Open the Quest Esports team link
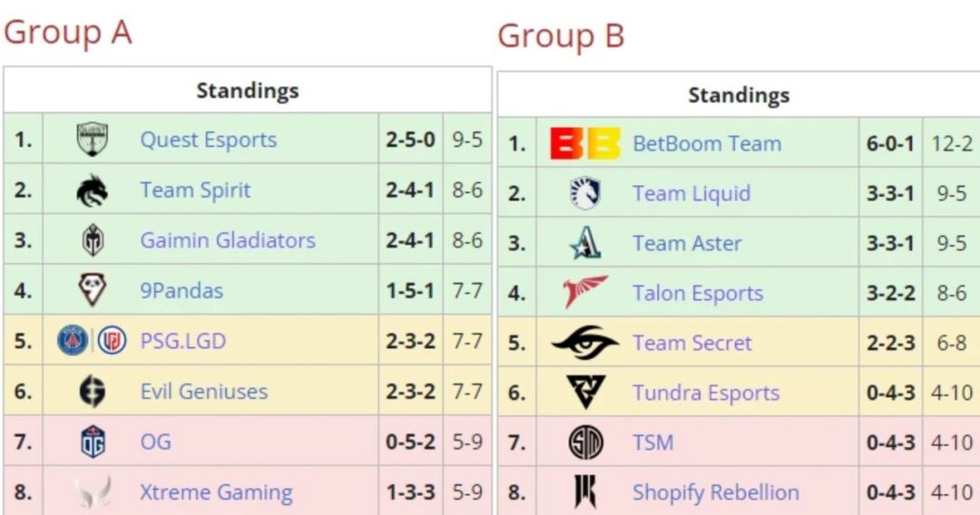This screenshot has width=980, height=515. 208,141
